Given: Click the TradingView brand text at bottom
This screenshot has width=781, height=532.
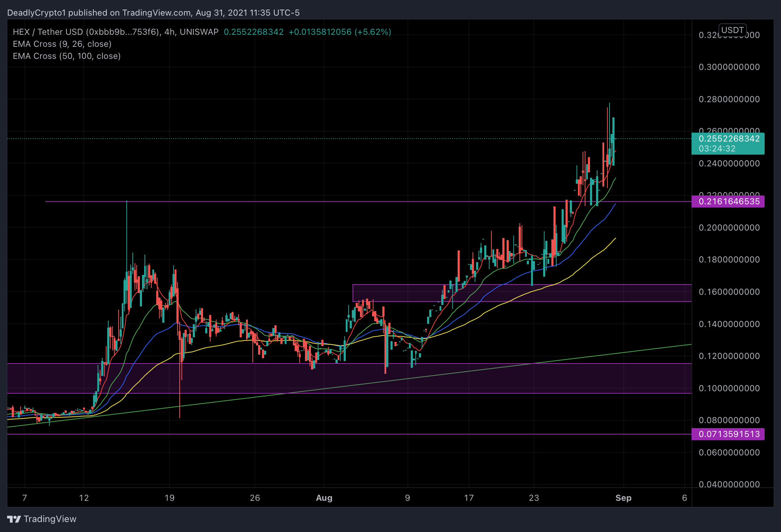Looking at the screenshot, I should pos(50,519).
